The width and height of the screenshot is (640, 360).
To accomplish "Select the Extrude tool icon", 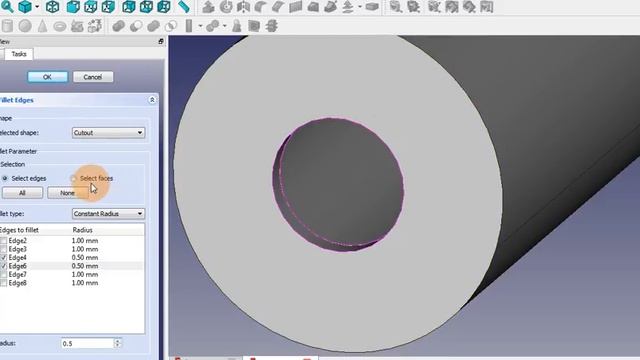I will [x=208, y=7].
